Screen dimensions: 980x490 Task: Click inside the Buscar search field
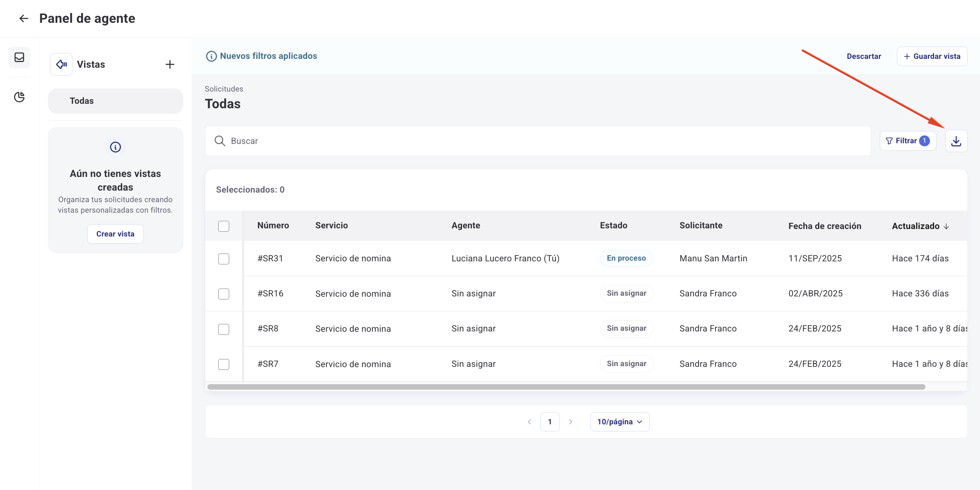pos(343,141)
